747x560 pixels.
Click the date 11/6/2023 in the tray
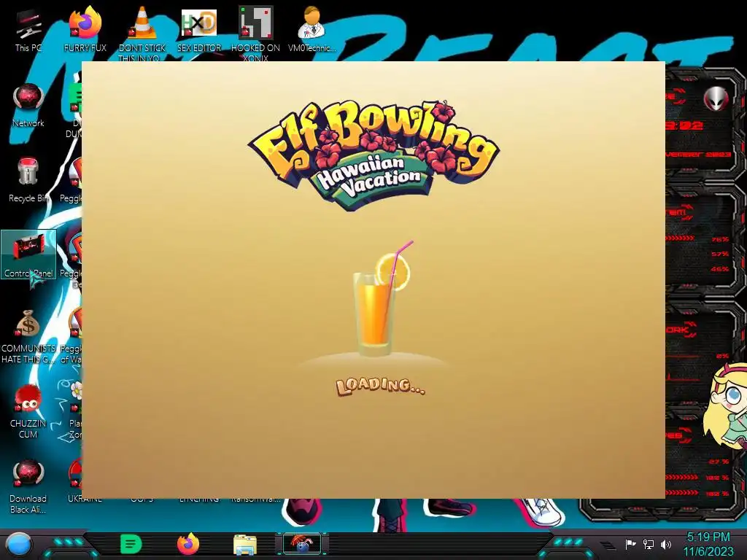point(708,552)
